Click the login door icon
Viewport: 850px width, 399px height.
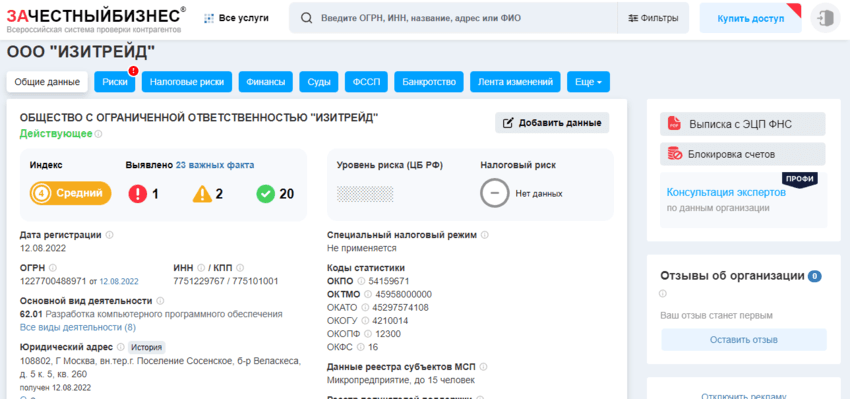pyautogui.click(x=825, y=18)
